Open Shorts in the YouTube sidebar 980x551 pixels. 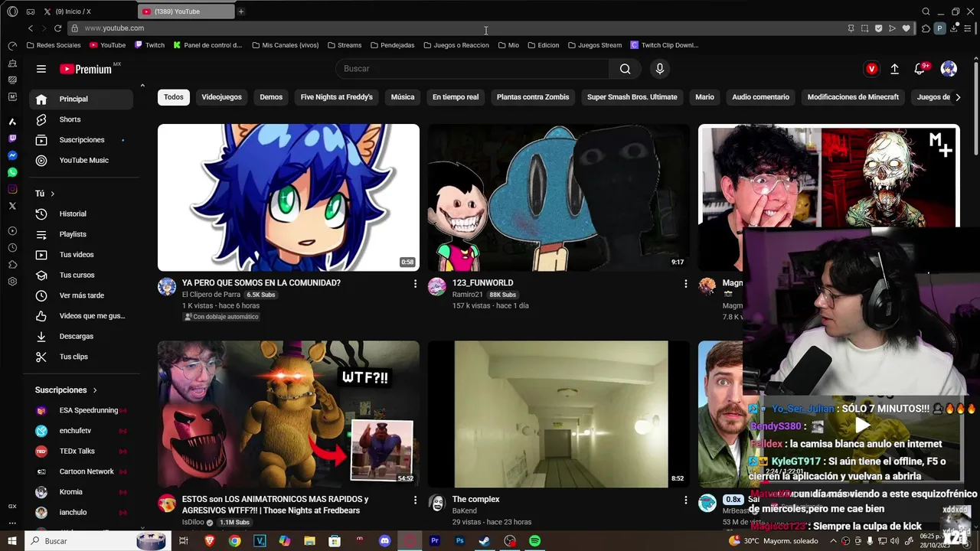click(x=81, y=119)
